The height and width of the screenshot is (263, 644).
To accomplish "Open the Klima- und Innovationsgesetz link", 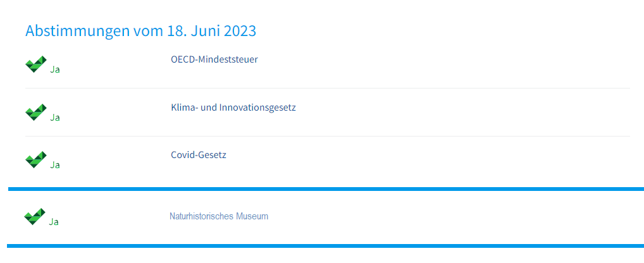I will [233, 108].
